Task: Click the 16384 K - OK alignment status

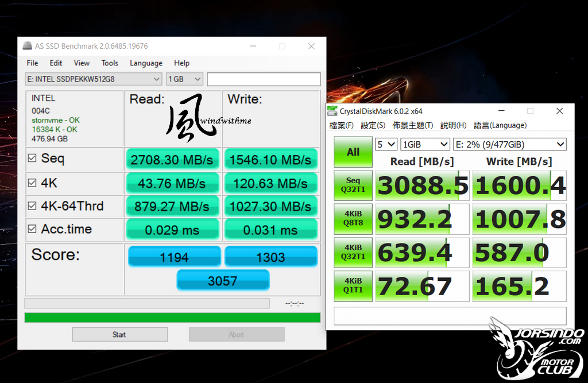Action: coord(55,129)
